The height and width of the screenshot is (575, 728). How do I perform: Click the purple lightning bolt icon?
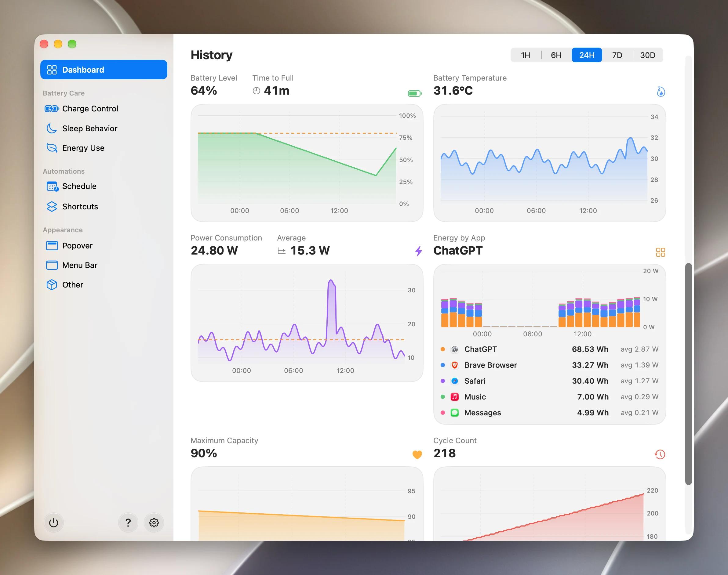(x=418, y=251)
